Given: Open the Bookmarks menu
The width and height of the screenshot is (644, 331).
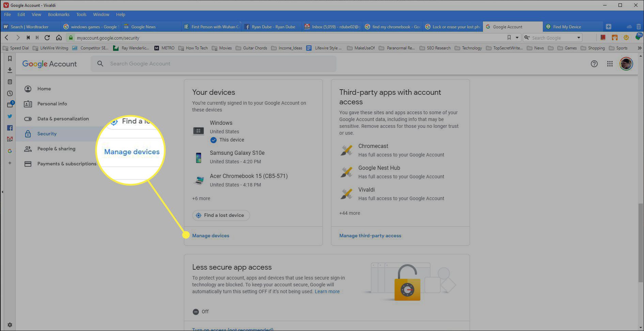Looking at the screenshot, I should pyautogui.click(x=59, y=14).
